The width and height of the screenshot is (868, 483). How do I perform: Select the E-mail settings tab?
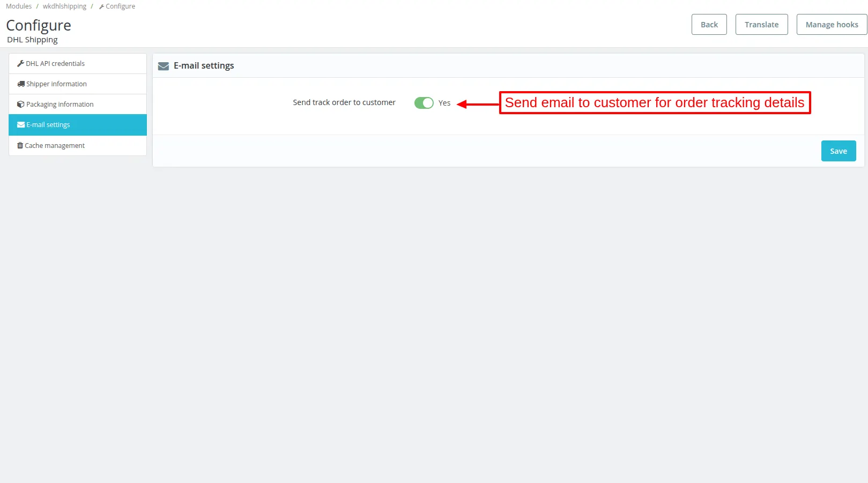point(78,124)
